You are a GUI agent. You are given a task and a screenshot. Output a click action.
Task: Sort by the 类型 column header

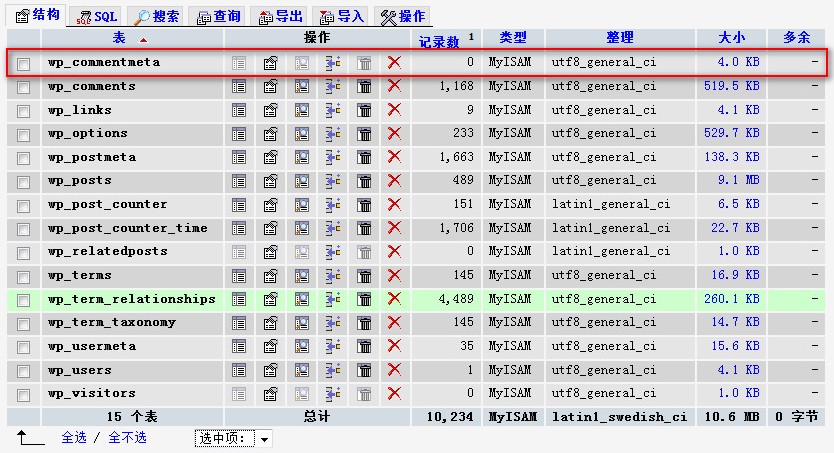coord(513,38)
